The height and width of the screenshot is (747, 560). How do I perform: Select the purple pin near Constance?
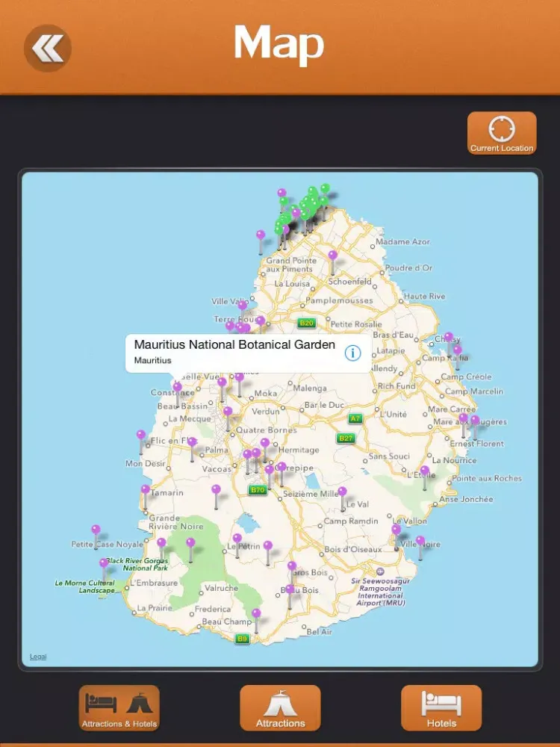[x=177, y=387]
